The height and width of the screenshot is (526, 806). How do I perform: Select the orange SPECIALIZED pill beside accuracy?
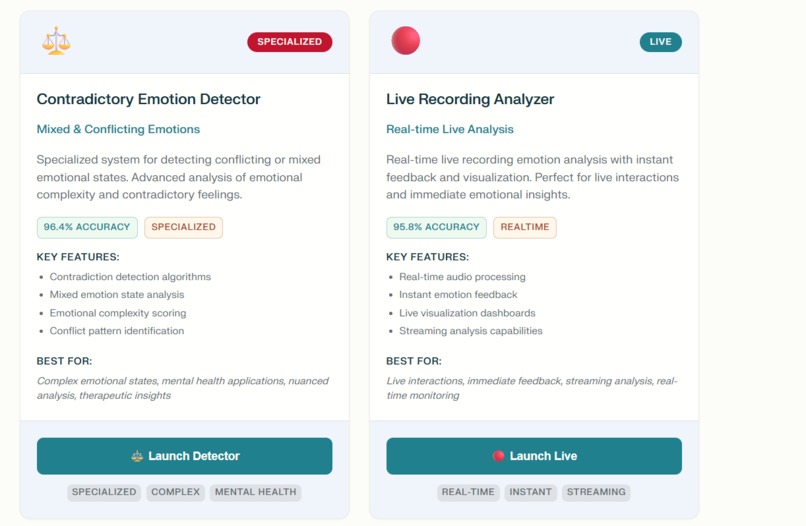(x=184, y=227)
